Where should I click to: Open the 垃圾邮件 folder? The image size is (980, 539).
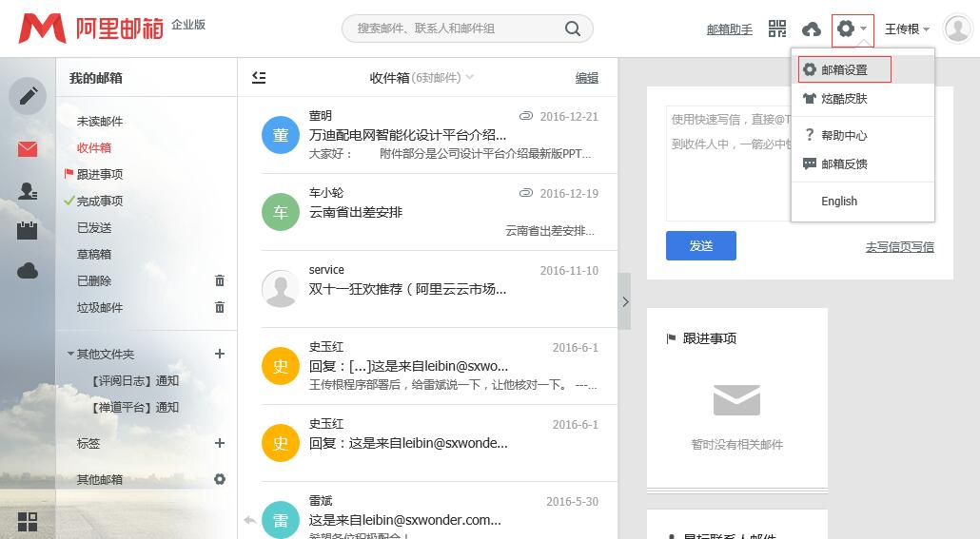(x=99, y=307)
